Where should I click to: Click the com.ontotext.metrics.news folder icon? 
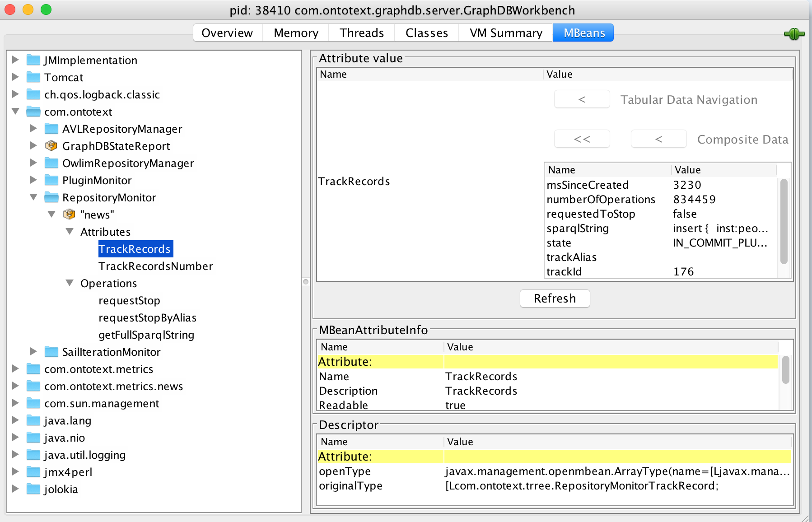coord(33,386)
